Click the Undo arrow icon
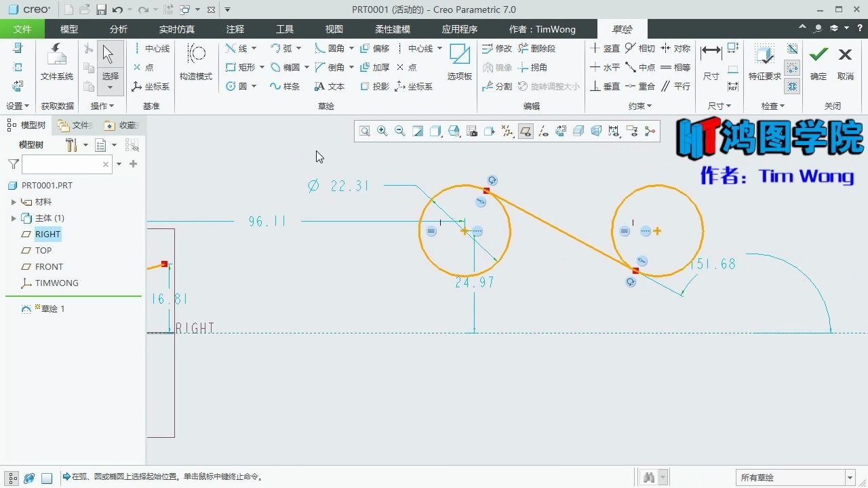Viewport: 868px width, 488px height. 117,9
